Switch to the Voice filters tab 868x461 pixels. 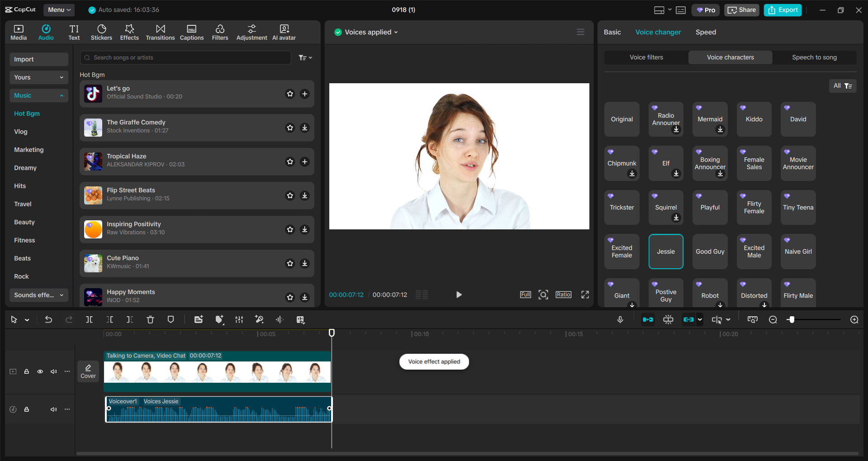pos(645,57)
